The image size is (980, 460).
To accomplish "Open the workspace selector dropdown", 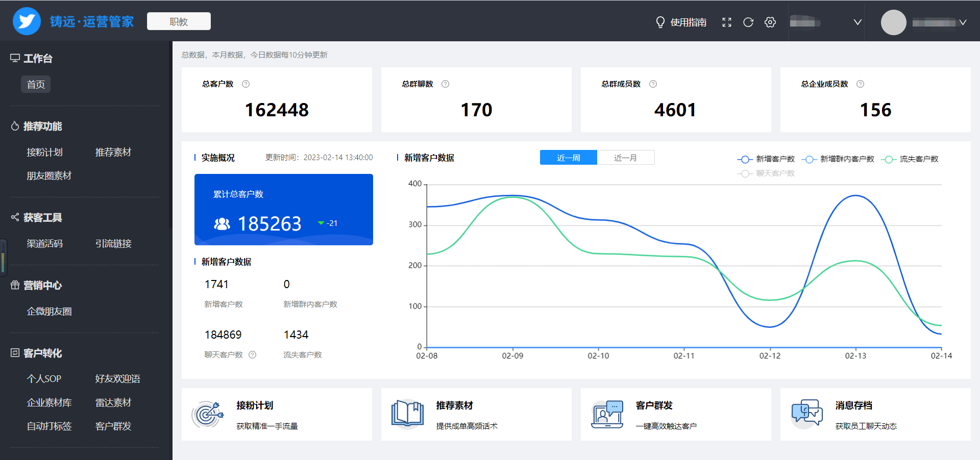I will click(x=858, y=22).
